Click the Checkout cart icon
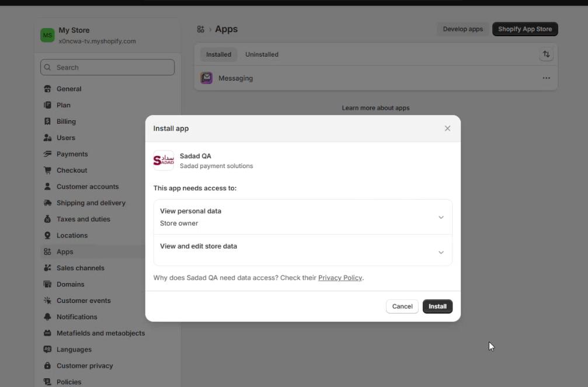 pos(48,170)
